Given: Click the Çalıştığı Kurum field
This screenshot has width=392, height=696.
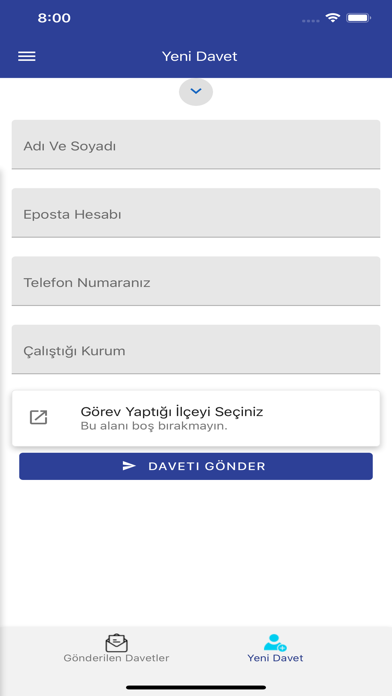Looking at the screenshot, I should [196, 350].
